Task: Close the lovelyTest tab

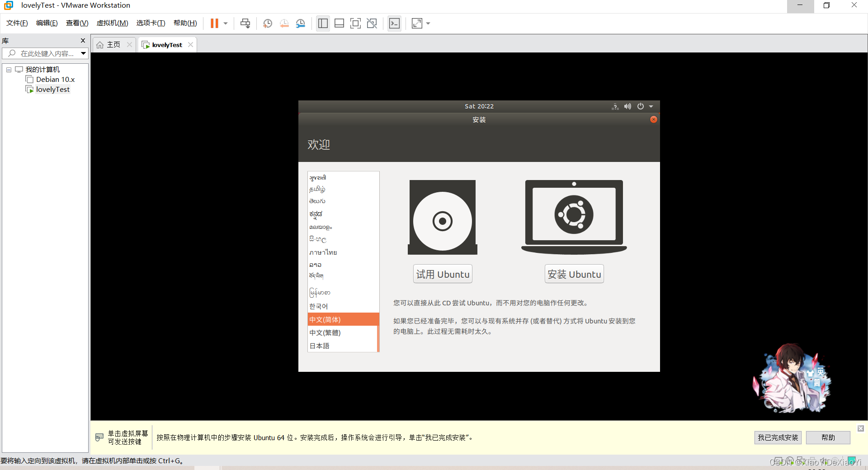Action: (190, 44)
